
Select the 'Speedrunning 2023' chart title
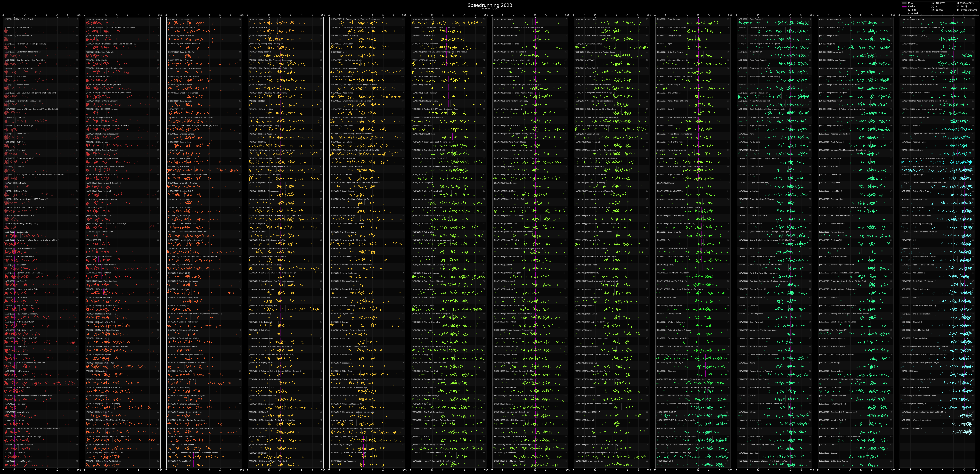[490, 5]
